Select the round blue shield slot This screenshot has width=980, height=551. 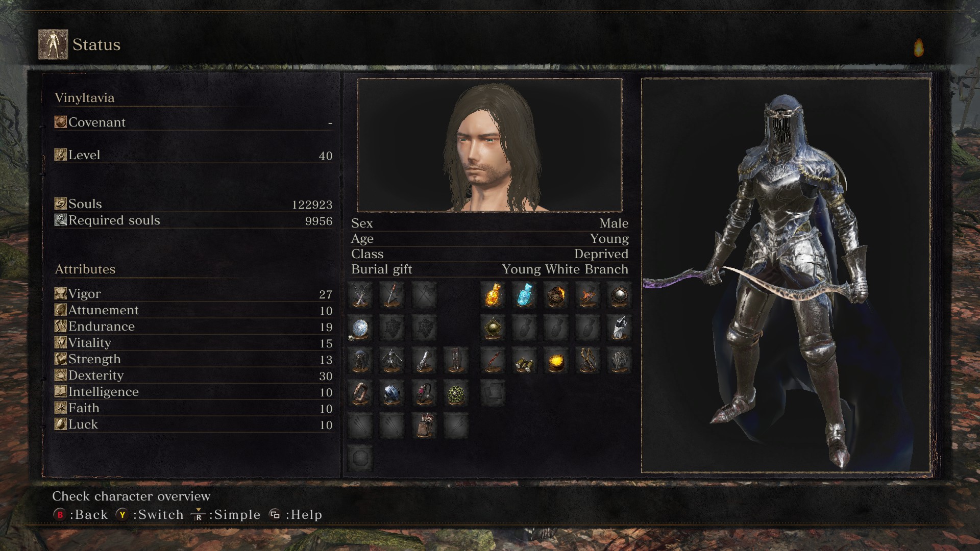point(360,328)
